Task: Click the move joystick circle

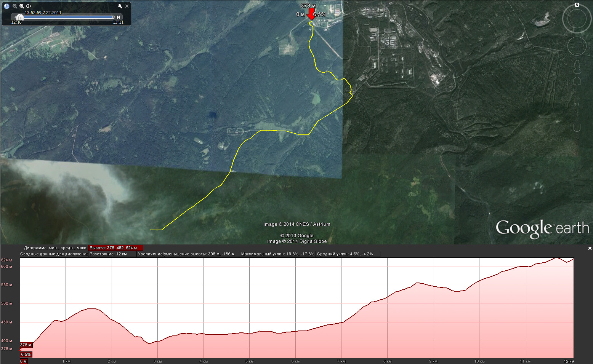Action: (x=577, y=46)
